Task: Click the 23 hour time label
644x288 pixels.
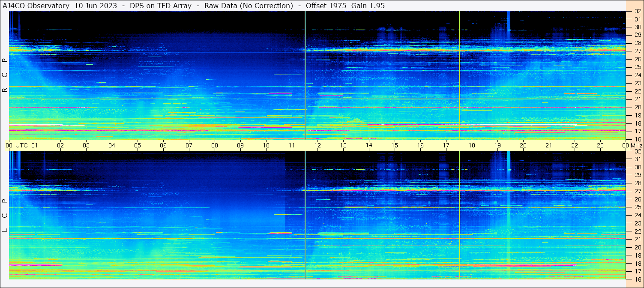Action: pos(600,145)
